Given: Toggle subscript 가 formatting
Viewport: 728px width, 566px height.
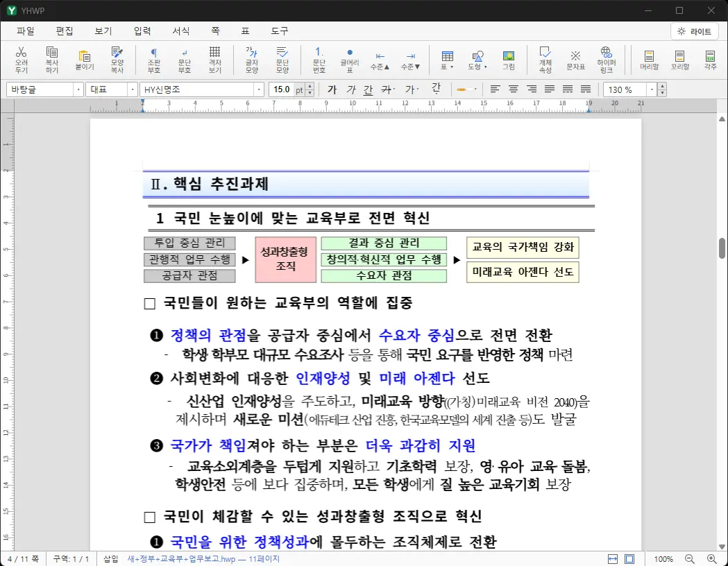Looking at the screenshot, I should [436, 89].
